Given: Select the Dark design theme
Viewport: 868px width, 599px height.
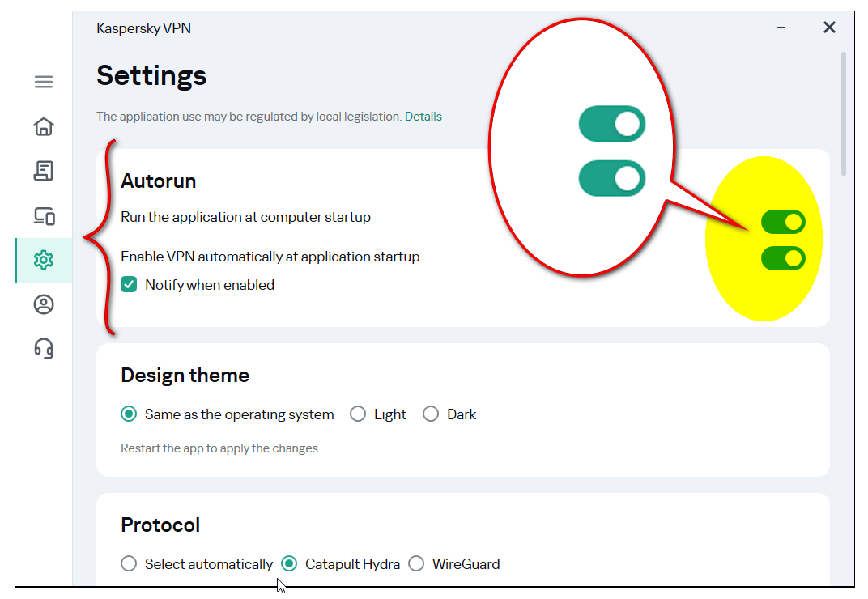Looking at the screenshot, I should [x=431, y=414].
